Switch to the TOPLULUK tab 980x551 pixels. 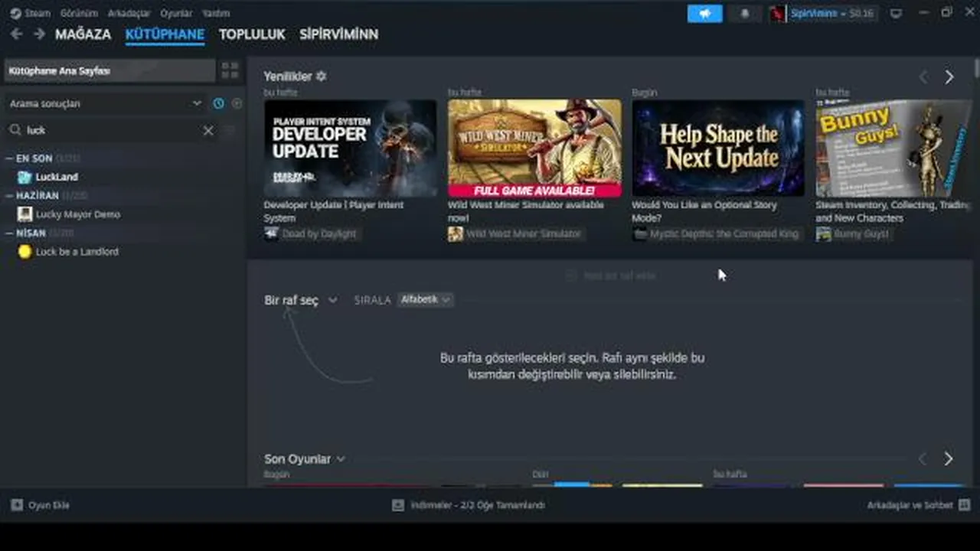coord(252,34)
